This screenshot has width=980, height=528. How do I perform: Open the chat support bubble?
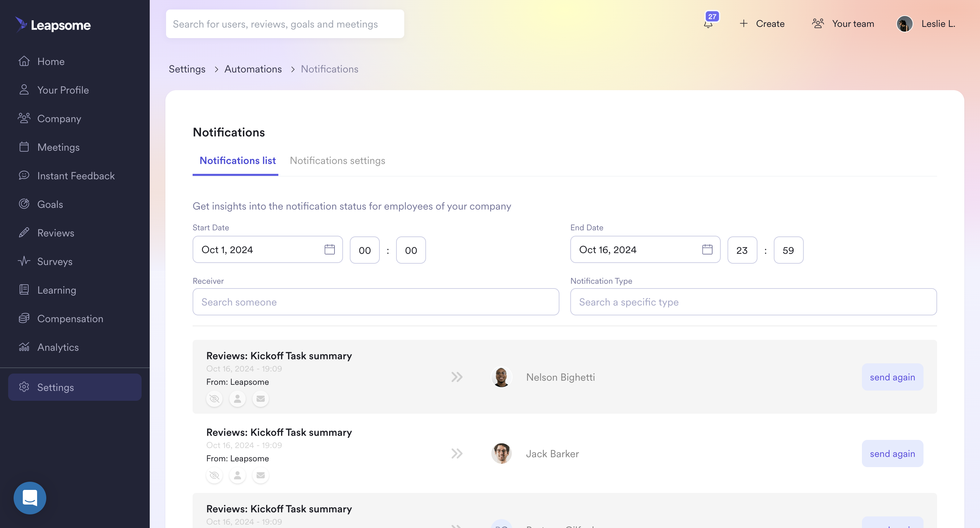pyautogui.click(x=30, y=498)
